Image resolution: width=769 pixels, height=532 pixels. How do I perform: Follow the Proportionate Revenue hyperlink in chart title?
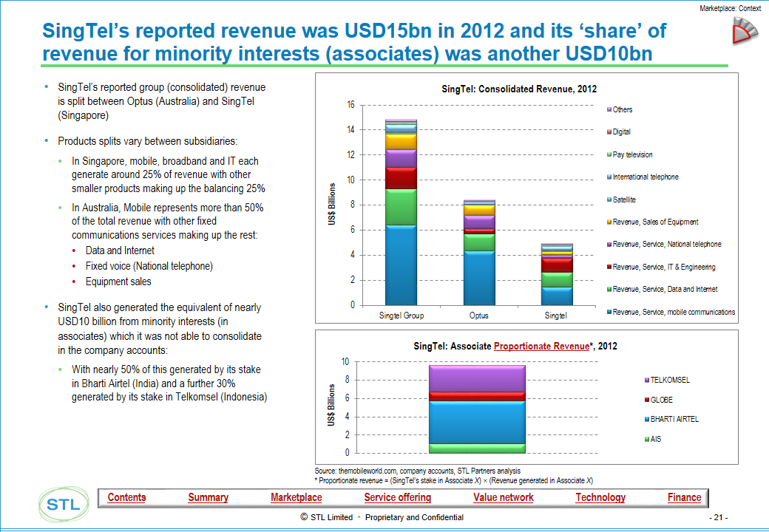click(541, 347)
